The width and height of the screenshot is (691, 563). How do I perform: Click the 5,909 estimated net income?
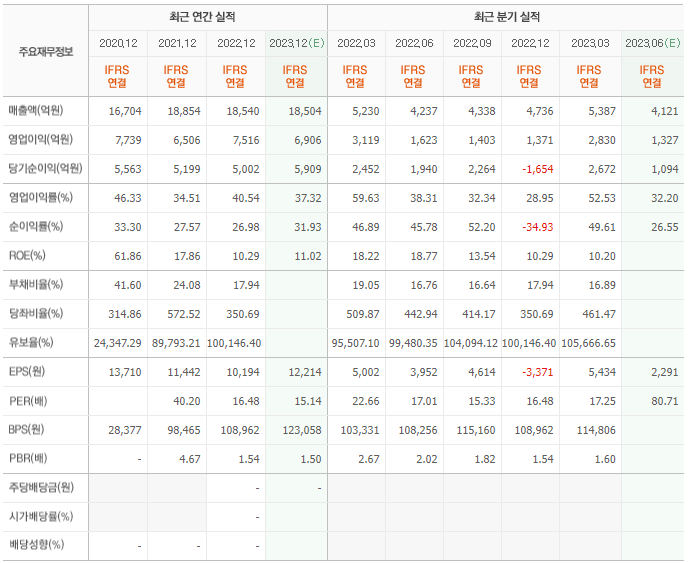308,169
